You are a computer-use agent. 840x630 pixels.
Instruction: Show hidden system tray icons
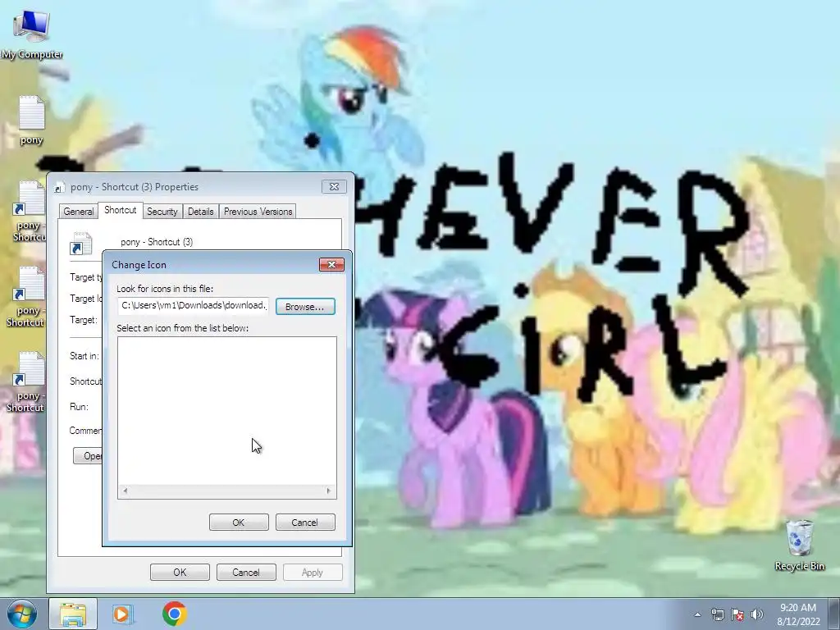(697, 614)
